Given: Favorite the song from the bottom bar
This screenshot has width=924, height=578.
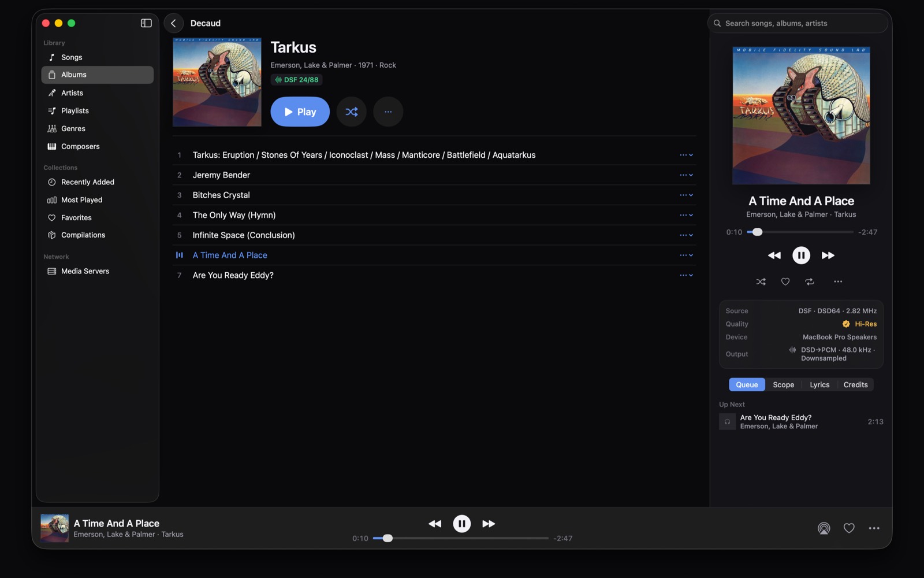Looking at the screenshot, I should click(x=849, y=528).
